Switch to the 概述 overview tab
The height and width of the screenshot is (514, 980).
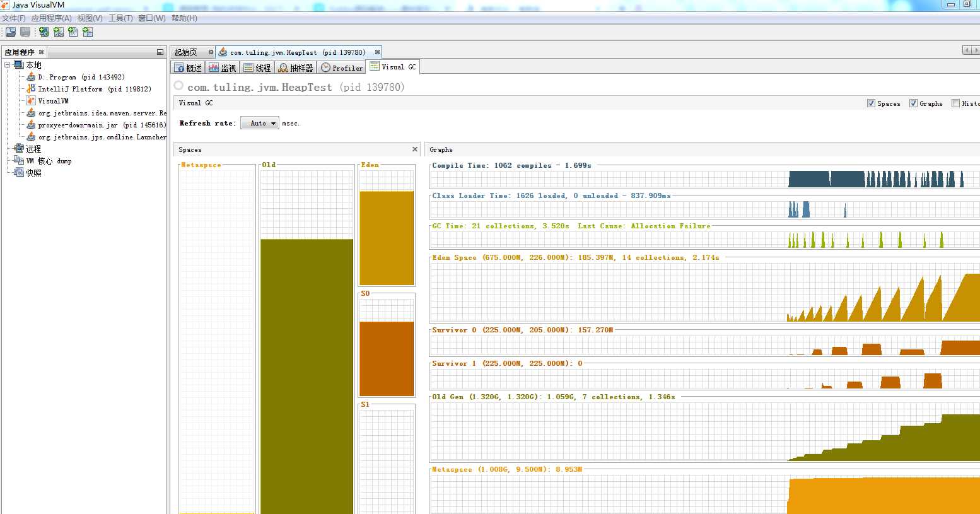[188, 67]
